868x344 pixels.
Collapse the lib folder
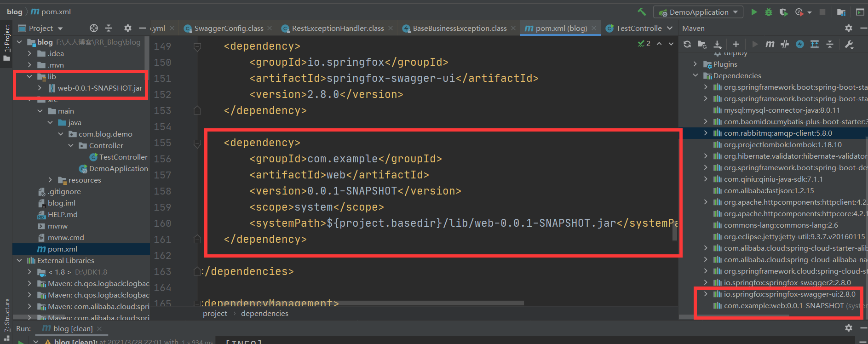point(29,76)
